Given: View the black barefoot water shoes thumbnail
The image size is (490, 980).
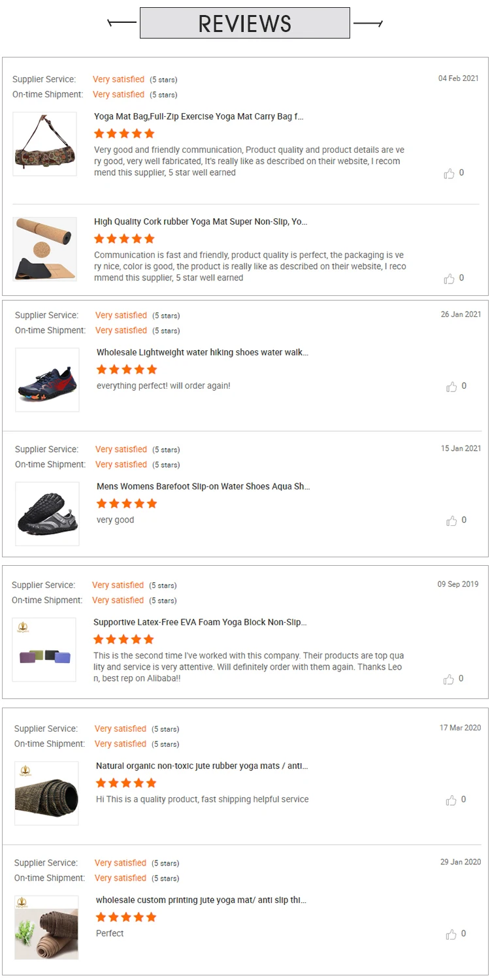Looking at the screenshot, I should tap(47, 514).
